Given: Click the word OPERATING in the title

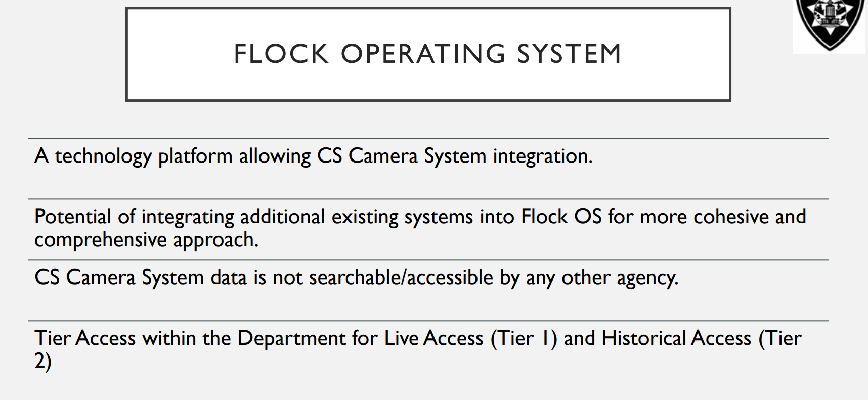Looking at the screenshot, I should point(423,54).
